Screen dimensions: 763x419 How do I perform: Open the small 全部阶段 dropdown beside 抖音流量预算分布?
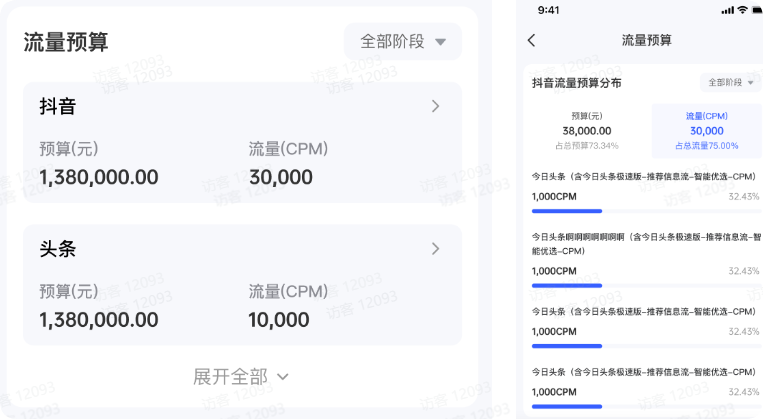click(731, 82)
